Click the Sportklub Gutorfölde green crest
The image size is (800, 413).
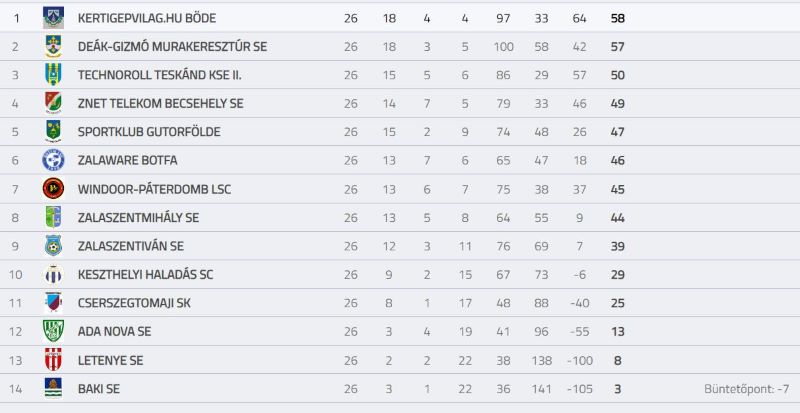(53, 132)
